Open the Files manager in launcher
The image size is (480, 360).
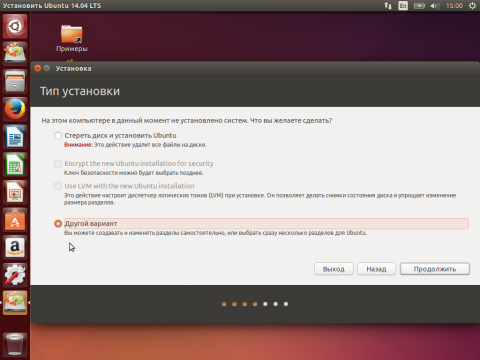[15, 81]
